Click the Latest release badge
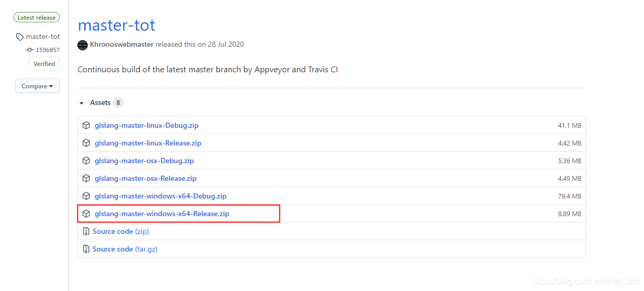This screenshot has height=291, width=644. tap(36, 18)
